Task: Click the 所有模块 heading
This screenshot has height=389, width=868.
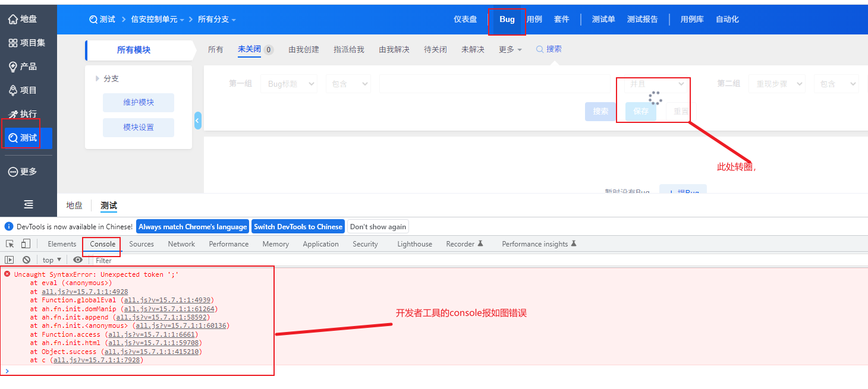Action: [x=134, y=50]
